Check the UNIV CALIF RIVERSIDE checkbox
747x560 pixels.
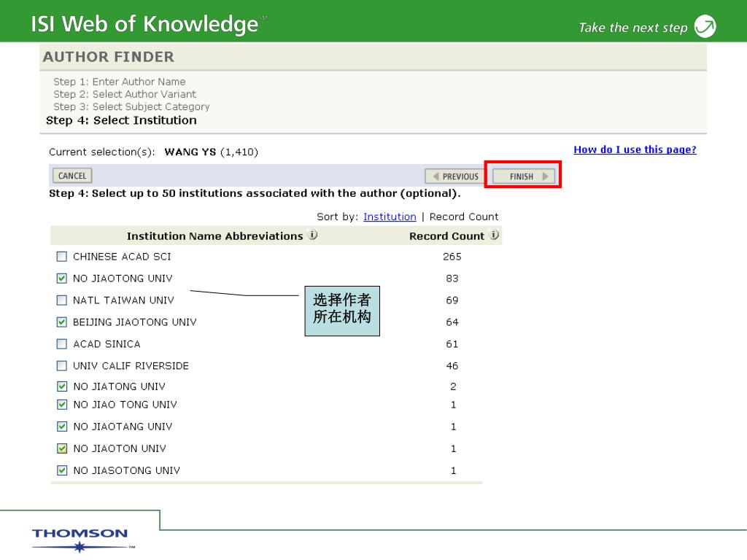pyautogui.click(x=61, y=366)
